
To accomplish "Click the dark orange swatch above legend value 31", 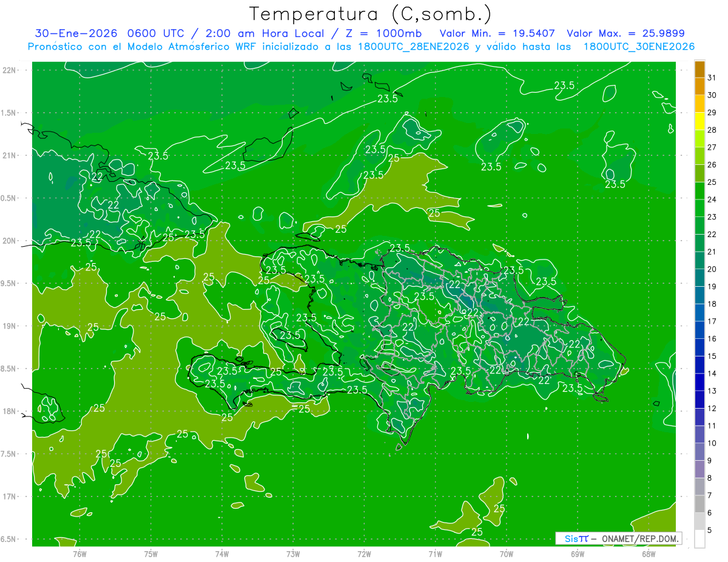I will click(x=699, y=69).
